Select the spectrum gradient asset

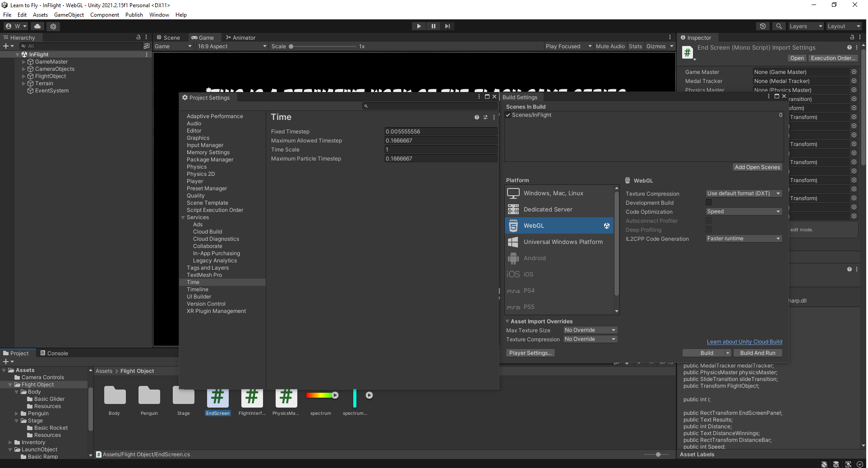(x=321, y=401)
